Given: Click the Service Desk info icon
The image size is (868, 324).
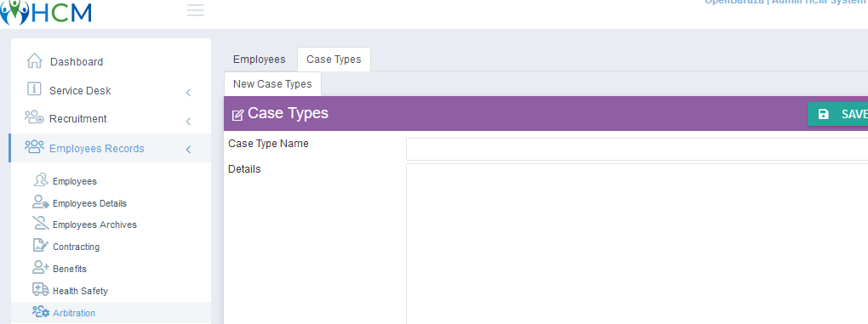Looking at the screenshot, I should [x=34, y=89].
